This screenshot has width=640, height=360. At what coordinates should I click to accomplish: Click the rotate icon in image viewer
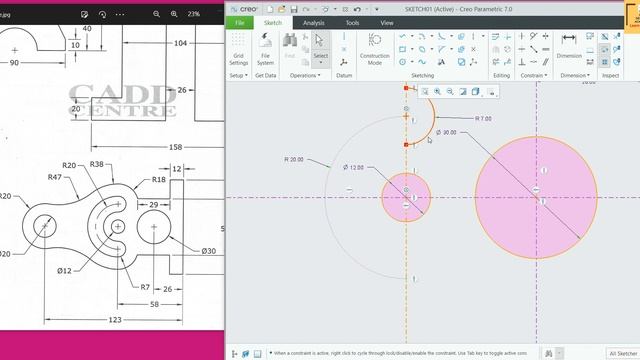102,14
